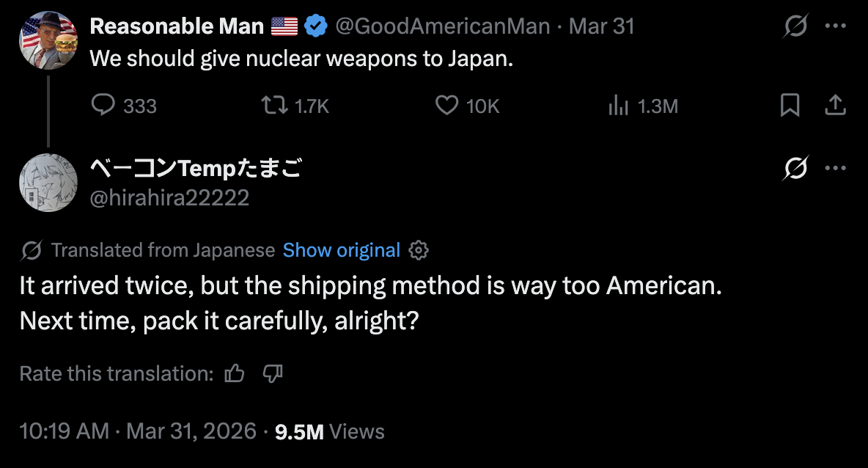Image resolution: width=868 pixels, height=468 pixels.
Task: Open @GoodAmericanMan handle link
Action: pos(443,27)
